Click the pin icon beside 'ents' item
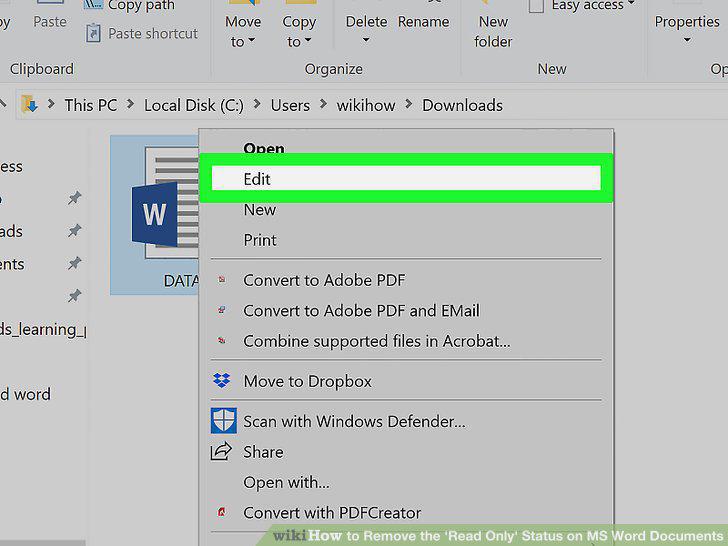 [x=74, y=263]
